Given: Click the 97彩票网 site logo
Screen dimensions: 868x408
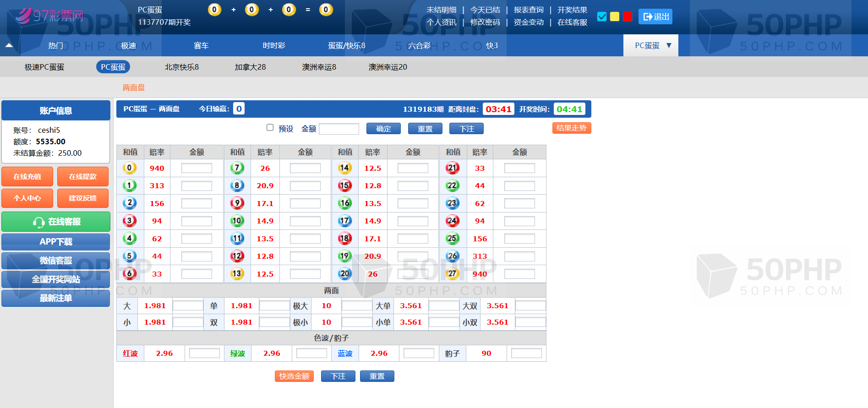Looking at the screenshot, I should pyautogui.click(x=49, y=16).
